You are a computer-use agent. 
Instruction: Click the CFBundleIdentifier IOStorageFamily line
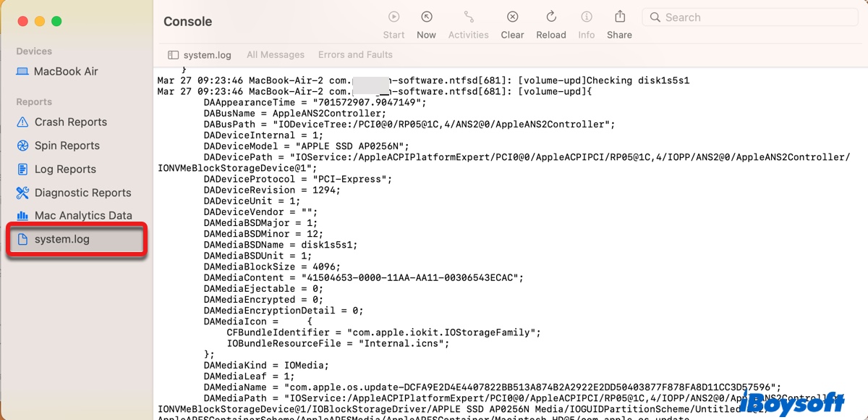[x=384, y=332]
